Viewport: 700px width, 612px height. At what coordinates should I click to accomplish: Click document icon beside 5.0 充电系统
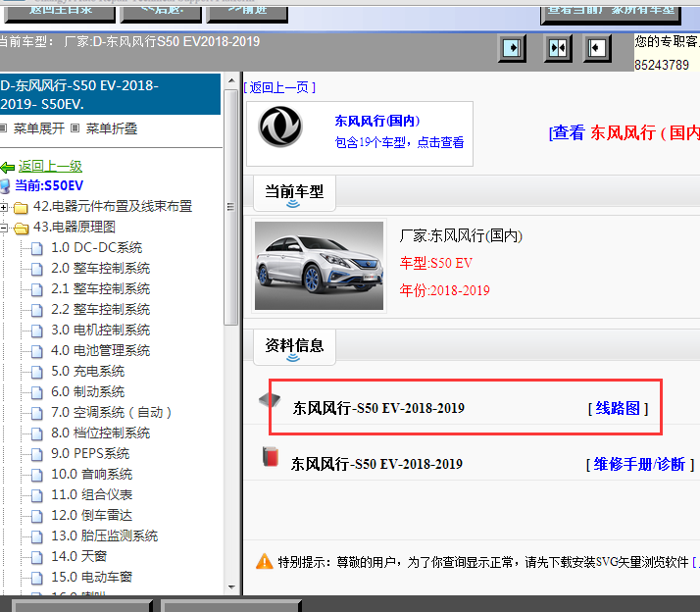(37, 372)
